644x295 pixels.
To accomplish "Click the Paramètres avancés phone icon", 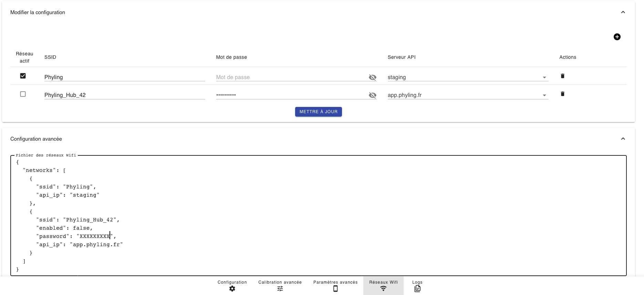I will (x=335, y=289).
